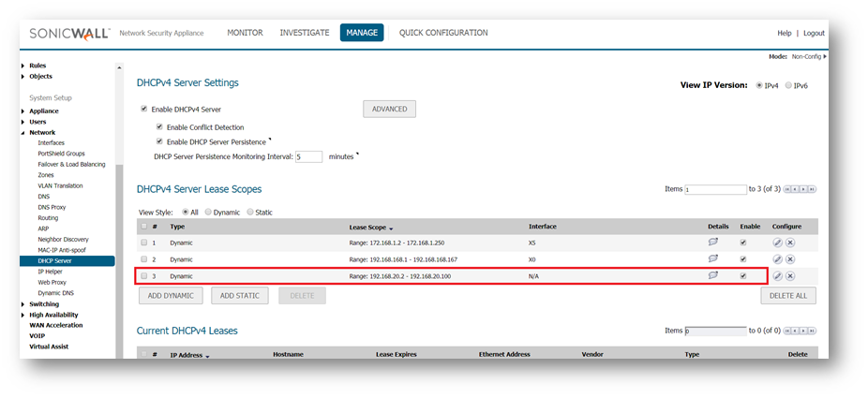The width and height of the screenshot is (868, 398).
Task: Go to previous page of Lease Scopes
Action: (x=796, y=189)
